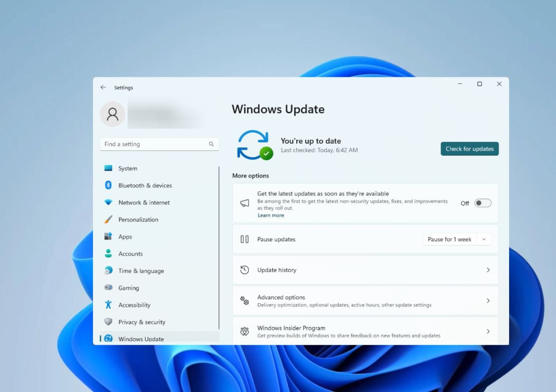The image size is (556, 392).
Task: Expand Update history chevron
Action: [x=488, y=270]
